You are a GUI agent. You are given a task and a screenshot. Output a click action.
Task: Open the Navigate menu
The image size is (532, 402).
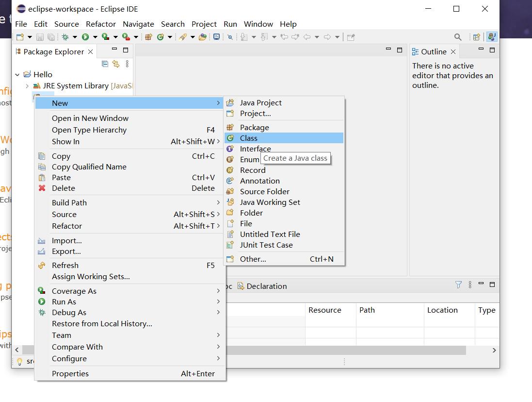[138, 24]
